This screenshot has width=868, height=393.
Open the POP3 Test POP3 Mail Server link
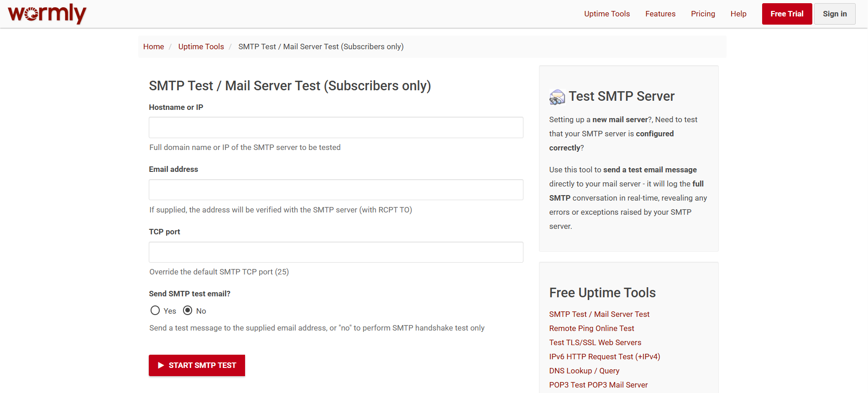(598, 385)
